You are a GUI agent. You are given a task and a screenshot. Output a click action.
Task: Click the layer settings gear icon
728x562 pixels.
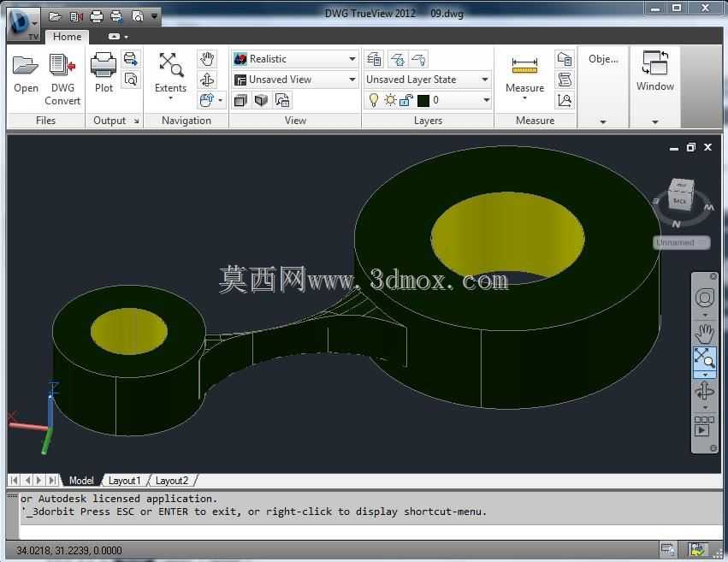tap(398, 59)
